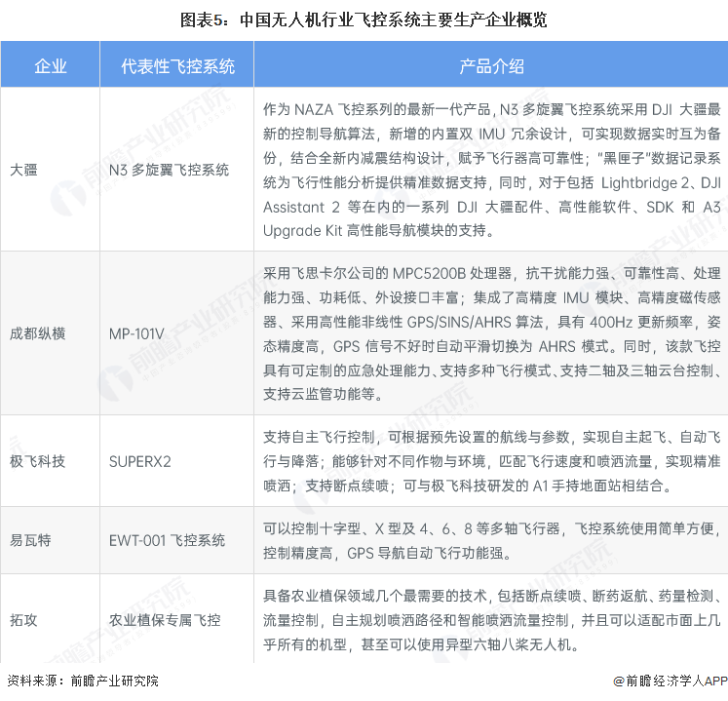
Task: Click the source note '资料来源：前瞻产业研究院'
Action: 83,681
